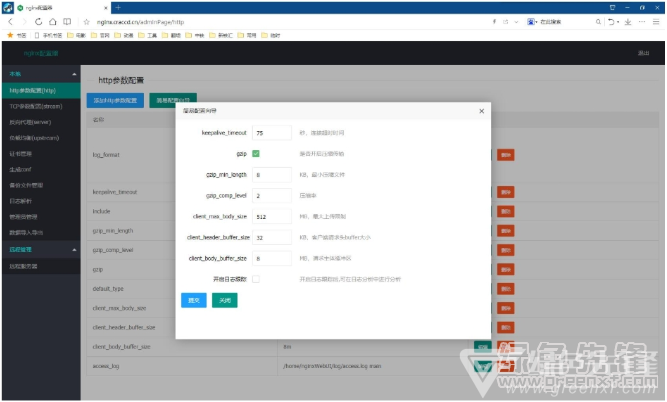Open 备份文件管理 sidebar item

[41, 185]
